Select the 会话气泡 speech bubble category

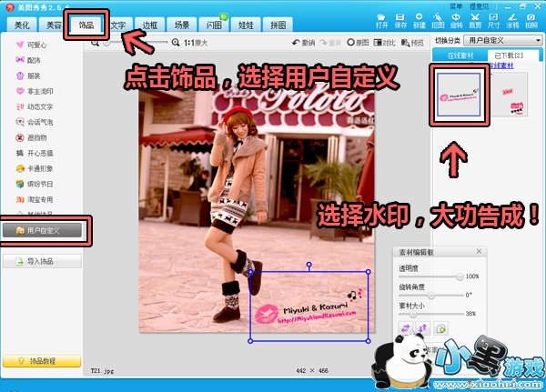35,122
